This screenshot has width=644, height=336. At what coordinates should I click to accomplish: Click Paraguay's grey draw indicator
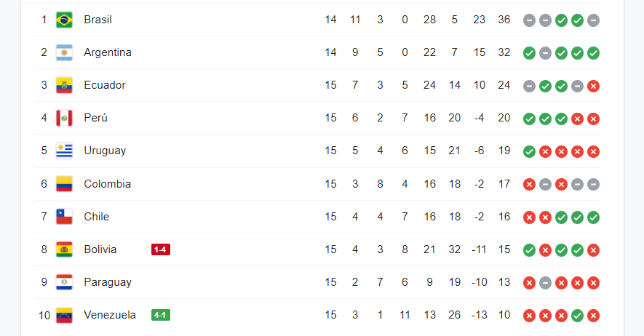tap(545, 283)
